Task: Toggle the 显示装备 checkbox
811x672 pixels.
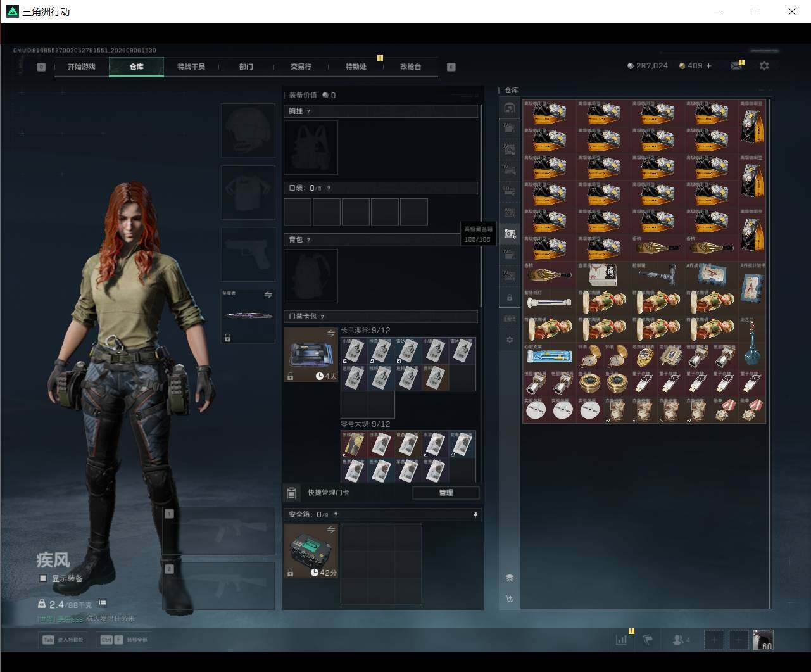Action: (x=43, y=578)
